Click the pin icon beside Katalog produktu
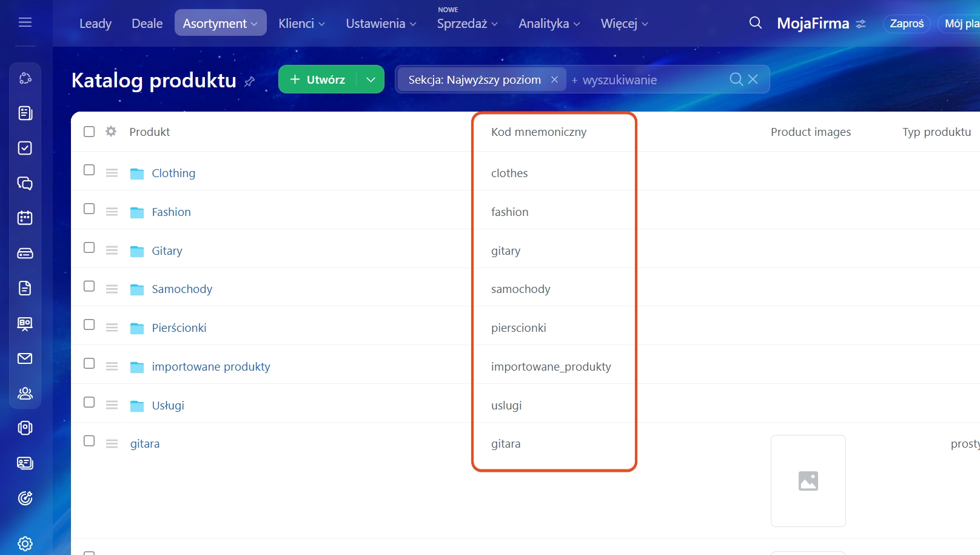The height and width of the screenshot is (555, 980). (x=249, y=81)
